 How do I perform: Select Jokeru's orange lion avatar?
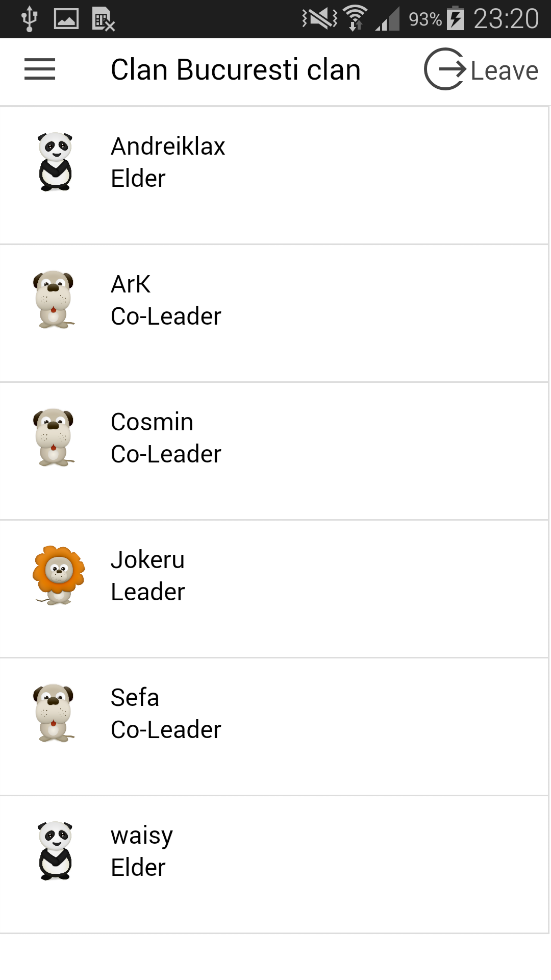click(x=59, y=575)
